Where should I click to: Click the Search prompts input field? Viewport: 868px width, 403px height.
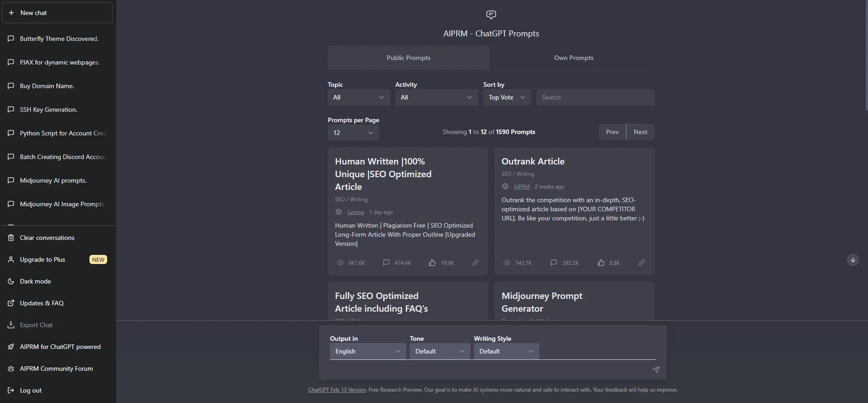coord(596,97)
